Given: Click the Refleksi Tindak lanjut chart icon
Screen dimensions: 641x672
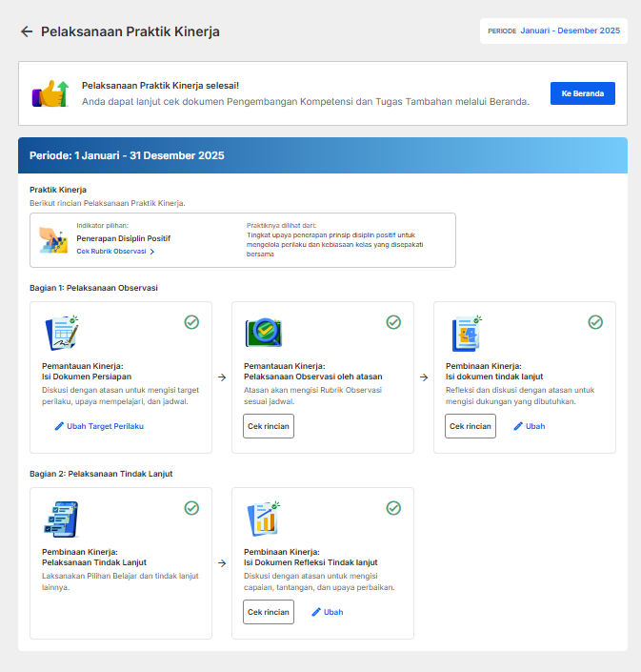Looking at the screenshot, I should tap(264, 519).
